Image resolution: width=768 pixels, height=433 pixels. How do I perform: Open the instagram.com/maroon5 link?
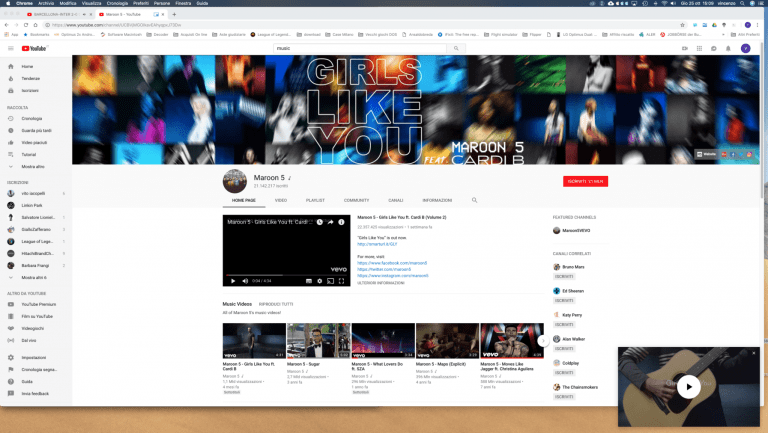click(393, 276)
